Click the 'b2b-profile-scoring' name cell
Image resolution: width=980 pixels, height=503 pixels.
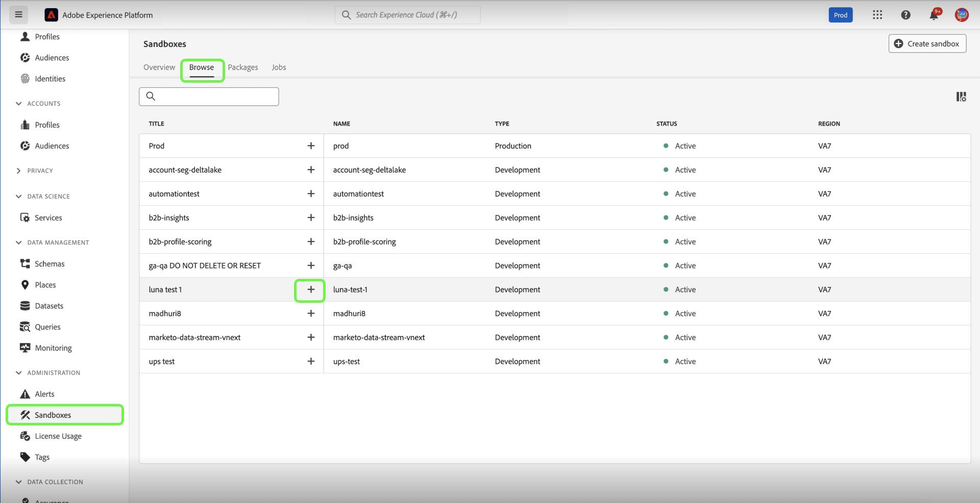pos(364,242)
